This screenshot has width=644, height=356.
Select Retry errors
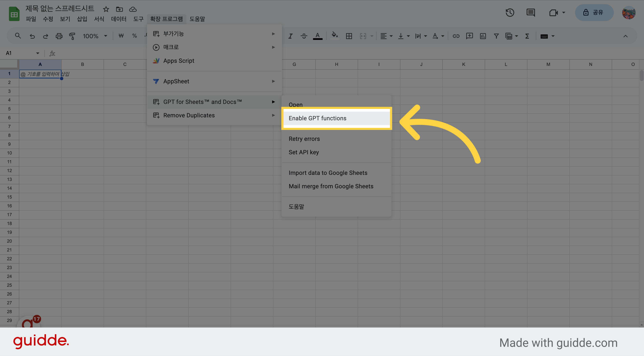click(x=336, y=139)
